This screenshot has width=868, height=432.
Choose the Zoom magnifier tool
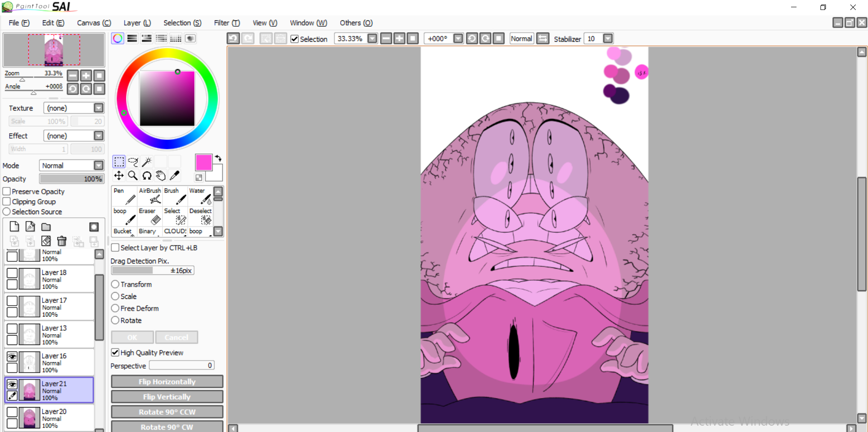tap(133, 176)
